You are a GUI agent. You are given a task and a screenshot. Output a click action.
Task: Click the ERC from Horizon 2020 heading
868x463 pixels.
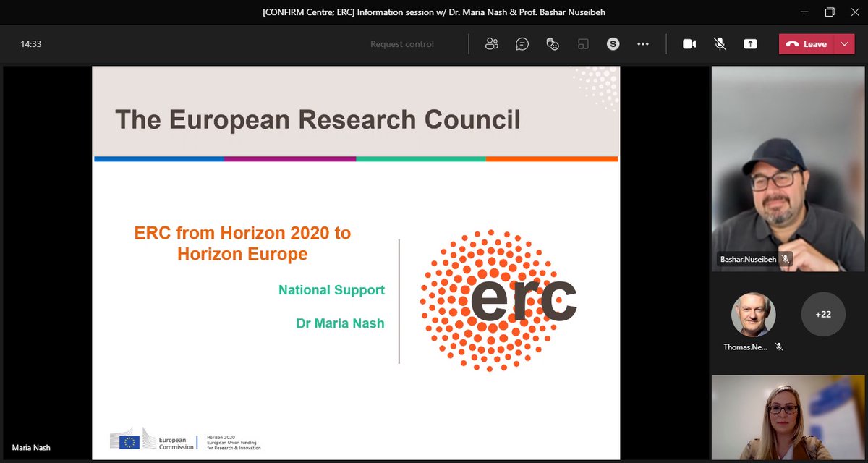point(242,244)
